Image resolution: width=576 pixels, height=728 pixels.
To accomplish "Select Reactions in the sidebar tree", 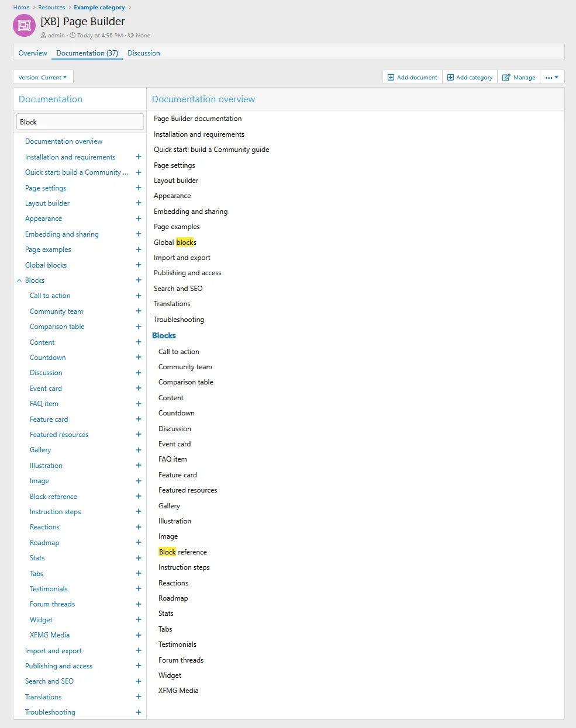I will click(44, 527).
